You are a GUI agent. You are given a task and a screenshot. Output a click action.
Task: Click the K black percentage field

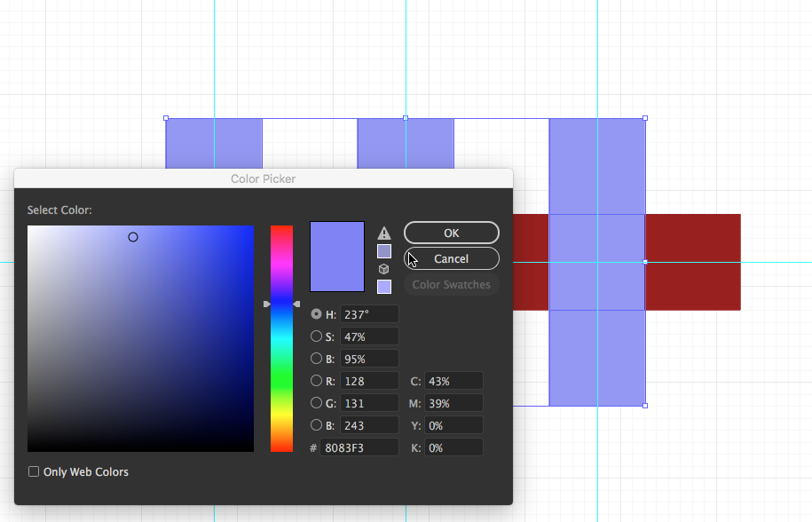(x=453, y=448)
